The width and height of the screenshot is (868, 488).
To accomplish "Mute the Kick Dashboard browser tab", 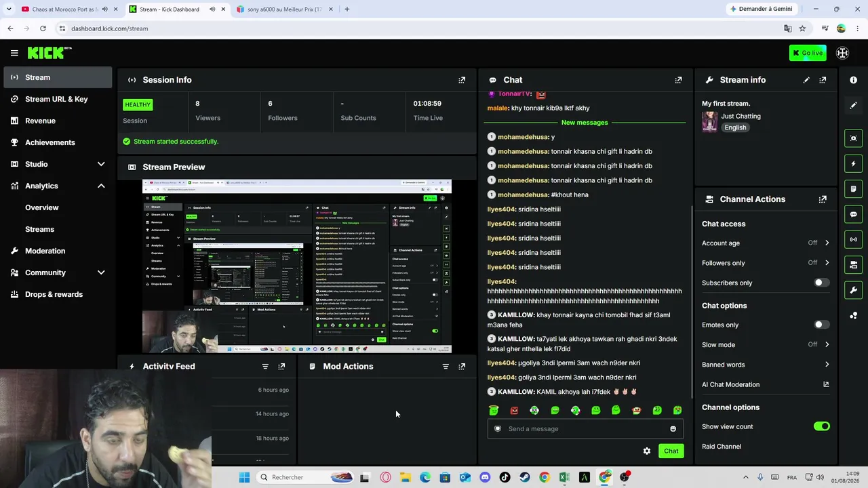I will [x=212, y=9].
